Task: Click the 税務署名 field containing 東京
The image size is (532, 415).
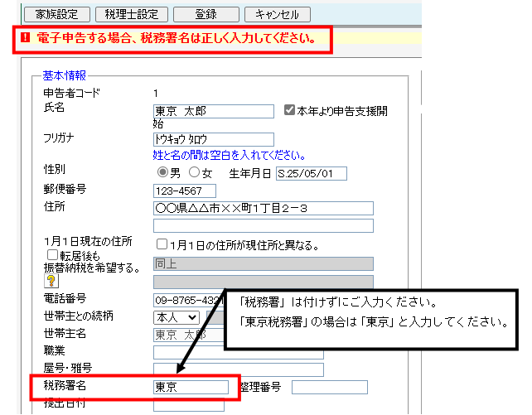Action: (x=191, y=387)
